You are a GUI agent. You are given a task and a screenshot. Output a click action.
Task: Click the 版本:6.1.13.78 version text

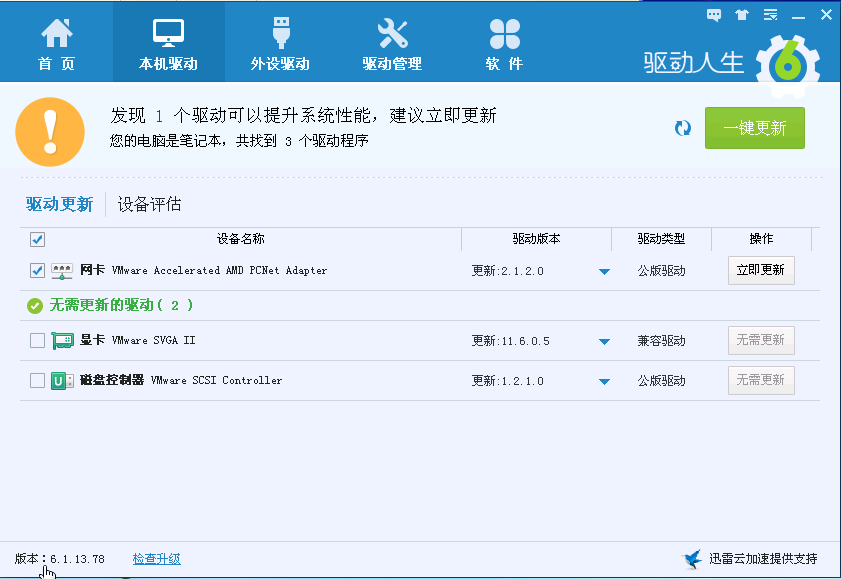pyautogui.click(x=60, y=559)
